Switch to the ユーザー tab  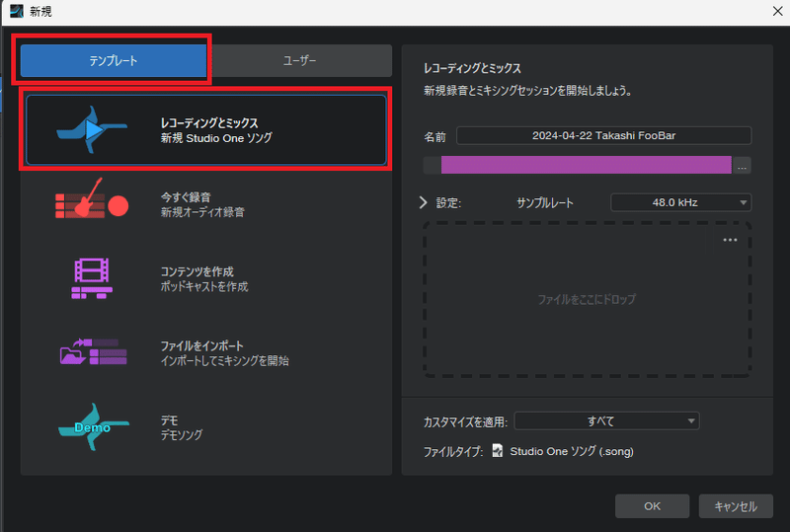[299, 61]
